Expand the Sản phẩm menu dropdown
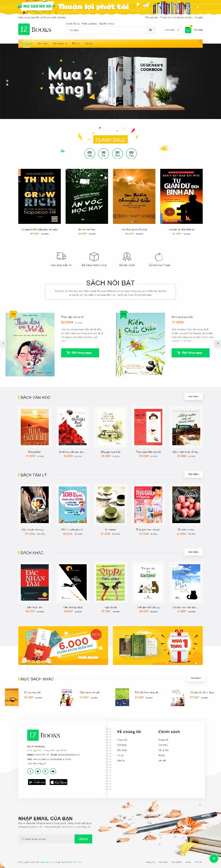Viewport: 221px width, 868px height. [x=60, y=44]
